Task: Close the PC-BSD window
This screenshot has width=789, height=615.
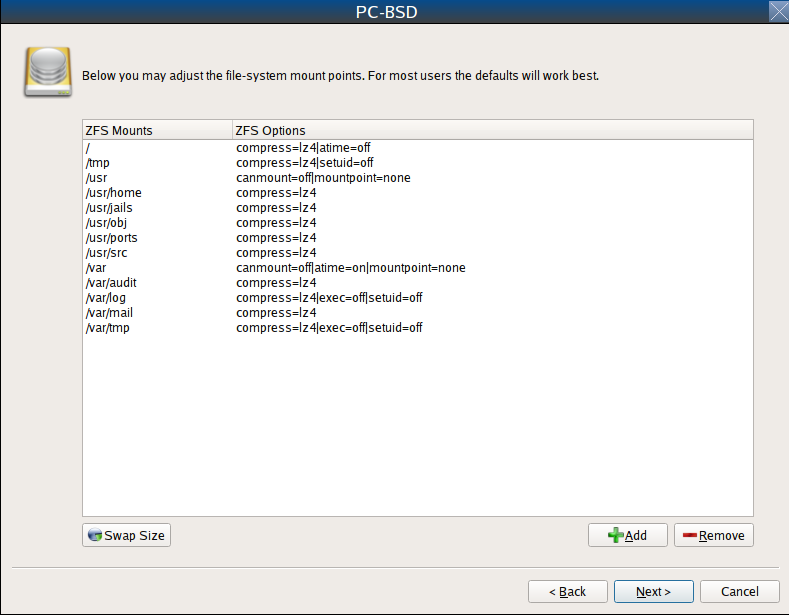Action: click(778, 12)
